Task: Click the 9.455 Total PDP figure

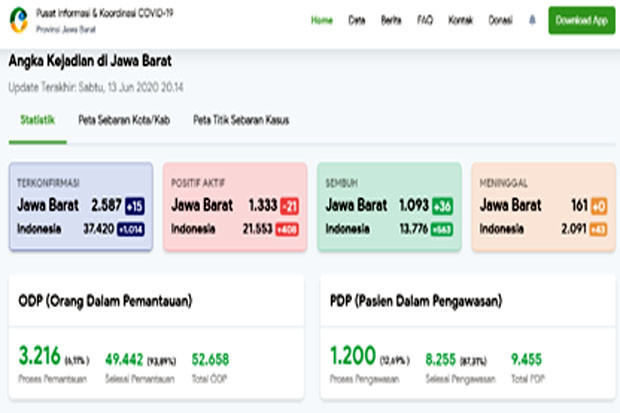Action: click(526, 360)
